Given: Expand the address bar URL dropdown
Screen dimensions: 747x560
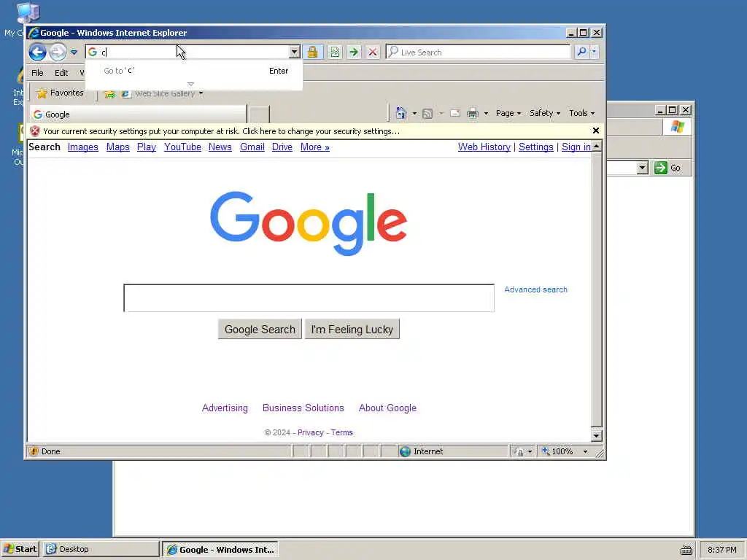Looking at the screenshot, I should (x=295, y=52).
